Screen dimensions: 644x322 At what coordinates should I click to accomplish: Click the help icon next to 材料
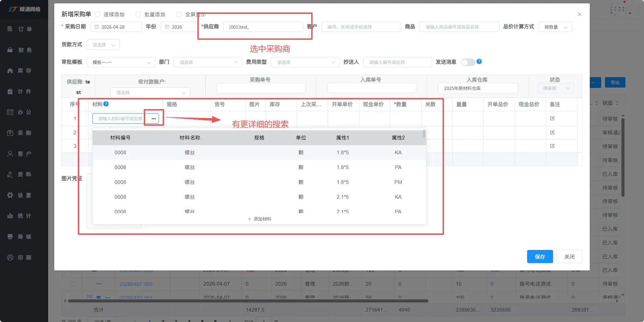point(106,104)
